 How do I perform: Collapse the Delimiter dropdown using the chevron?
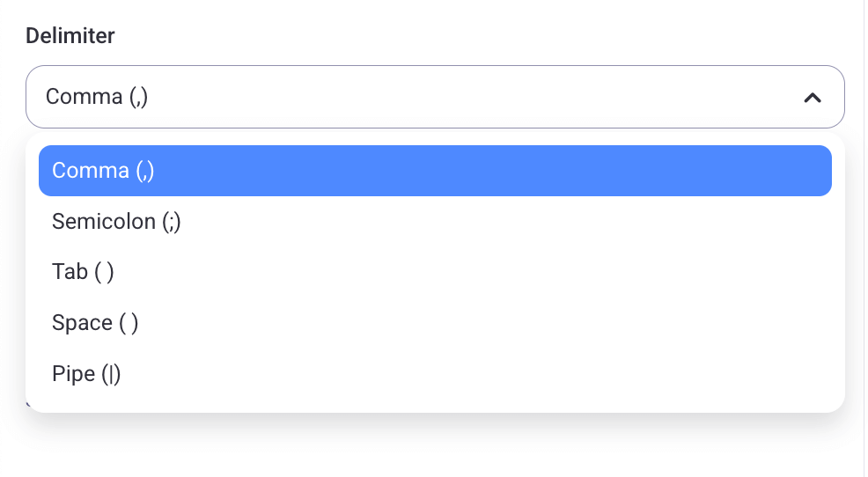click(813, 98)
